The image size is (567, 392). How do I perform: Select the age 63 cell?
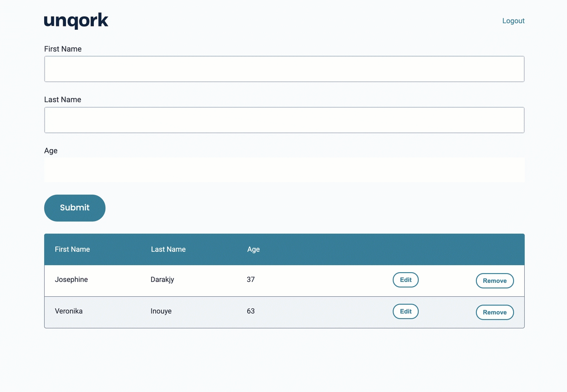point(251,311)
